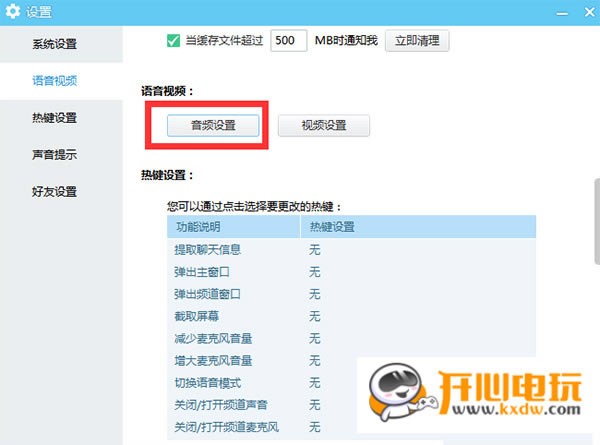Image resolution: width=600 pixels, height=445 pixels.
Task: Click the 无 hotkey value for 切换语音模式
Action: (x=315, y=383)
